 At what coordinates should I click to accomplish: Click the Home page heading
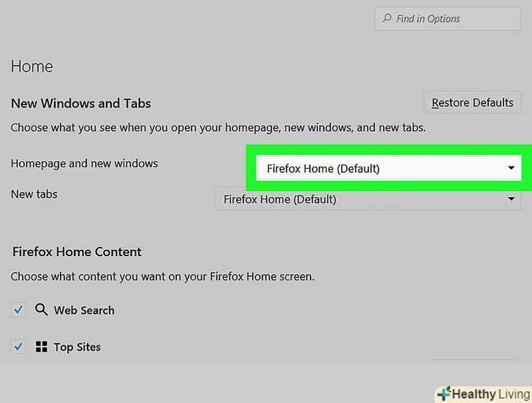[31, 66]
